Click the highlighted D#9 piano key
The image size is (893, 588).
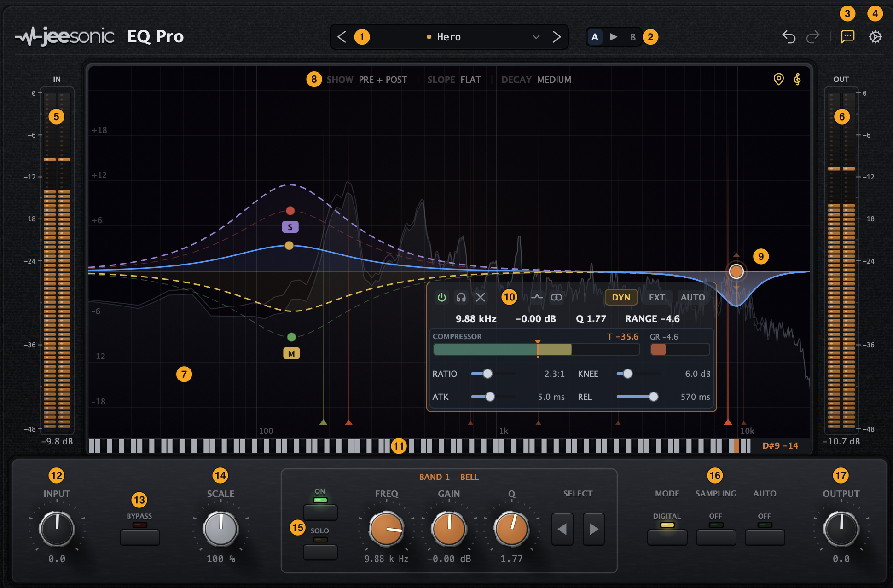tap(736, 445)
